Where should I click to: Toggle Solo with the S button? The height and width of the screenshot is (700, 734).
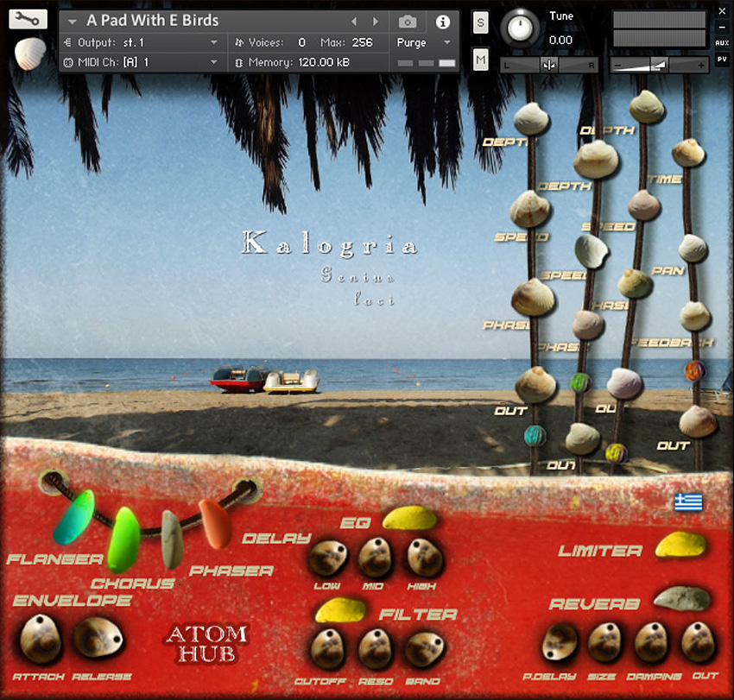tap(480, 22)
